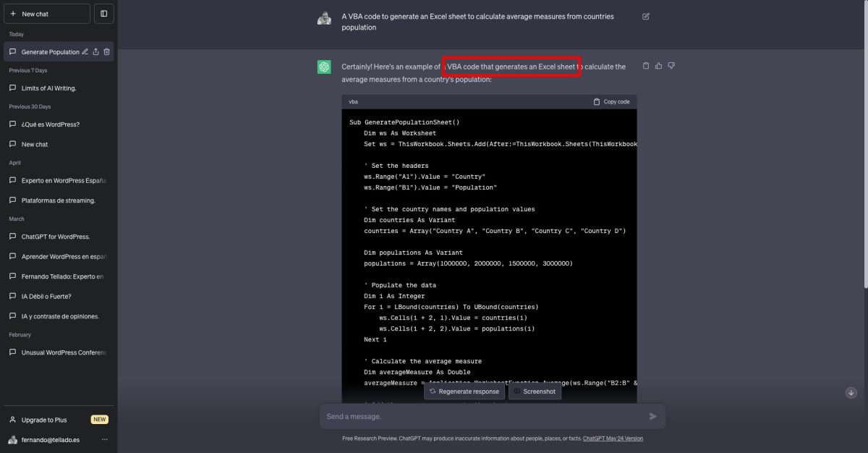The height and width of the screenshot is (453, 868).
Task: Give thumbs down to the response
Action: pos(671,66)
